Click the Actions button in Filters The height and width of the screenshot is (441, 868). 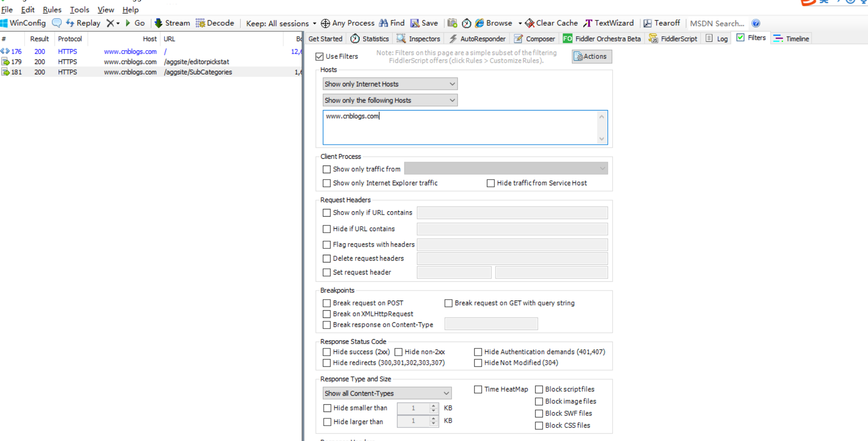pyautogui.click(x=592, y=56)
